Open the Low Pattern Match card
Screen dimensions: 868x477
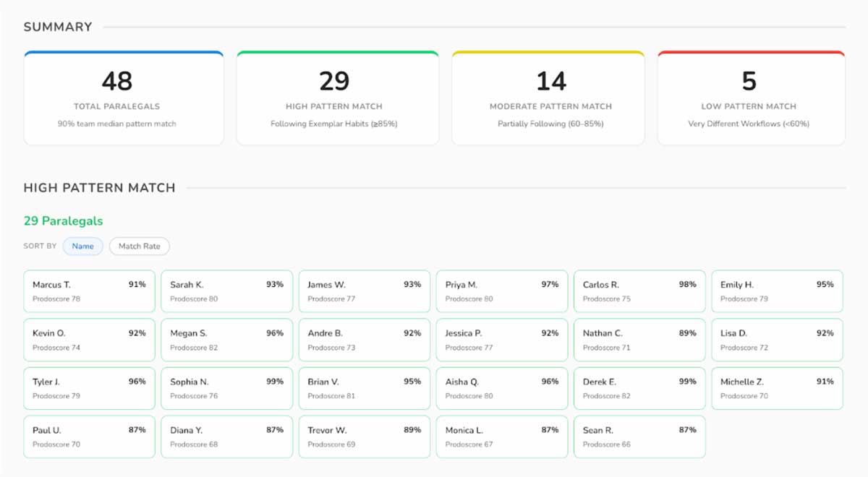pos(751,98)
